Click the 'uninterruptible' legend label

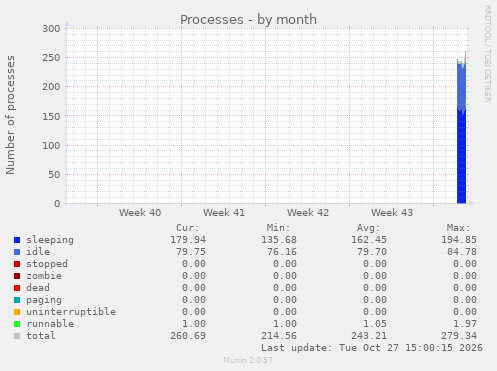[x=71, y=312]
